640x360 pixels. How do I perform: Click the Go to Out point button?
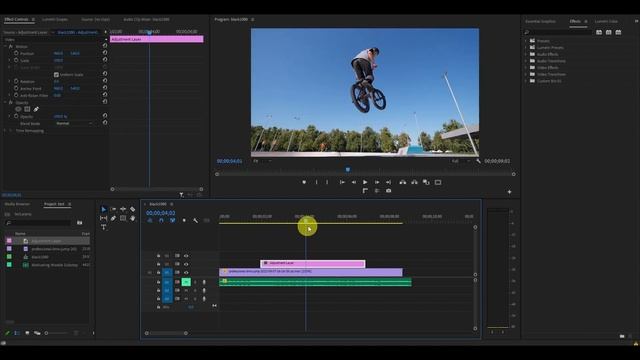389,182
